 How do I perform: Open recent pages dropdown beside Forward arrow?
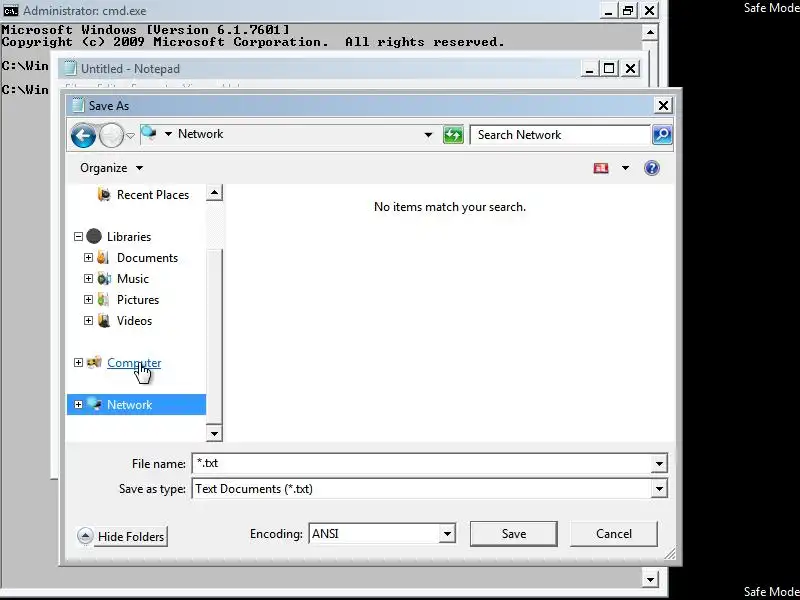click(x=131, y=136)
